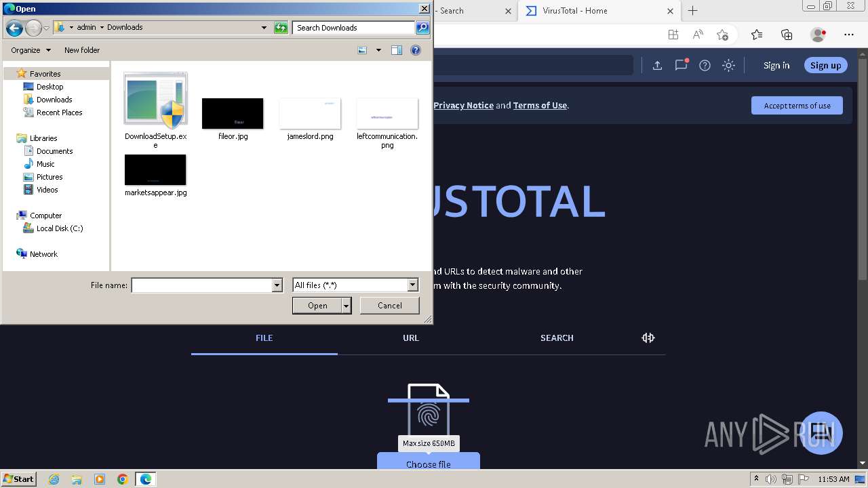This screenshot has height=488, width=868.
Task: Launch Internet Explorer from taskbar
Action: coord(54,479)
